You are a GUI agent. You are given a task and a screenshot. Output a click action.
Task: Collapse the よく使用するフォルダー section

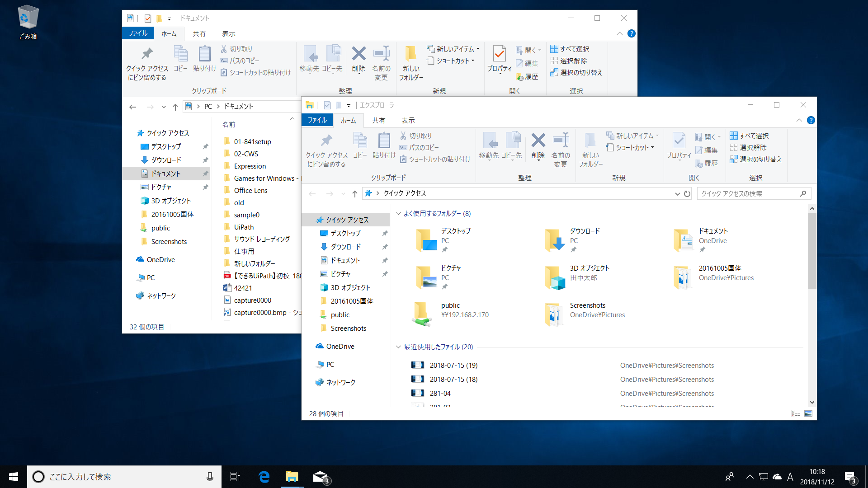point(398,214)
